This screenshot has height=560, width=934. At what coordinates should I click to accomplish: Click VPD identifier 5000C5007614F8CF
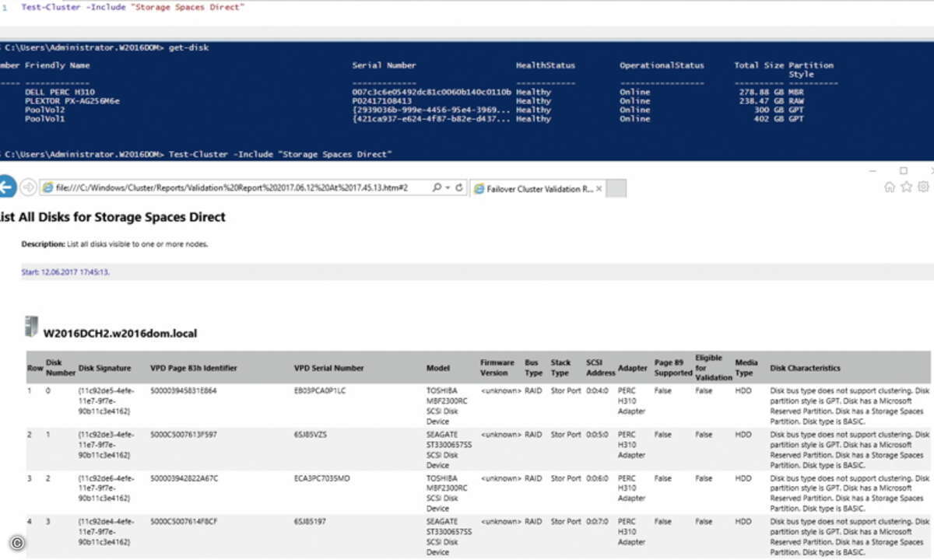[184, 521]
